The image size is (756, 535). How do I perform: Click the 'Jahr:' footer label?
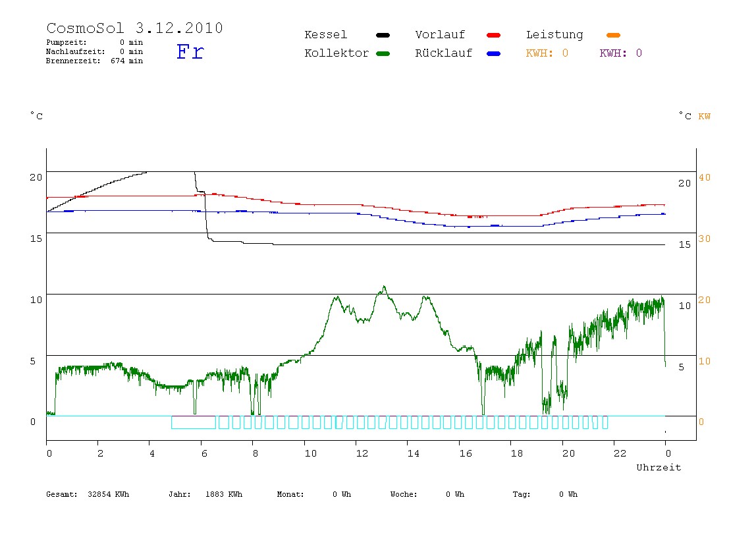click(180, 494)
